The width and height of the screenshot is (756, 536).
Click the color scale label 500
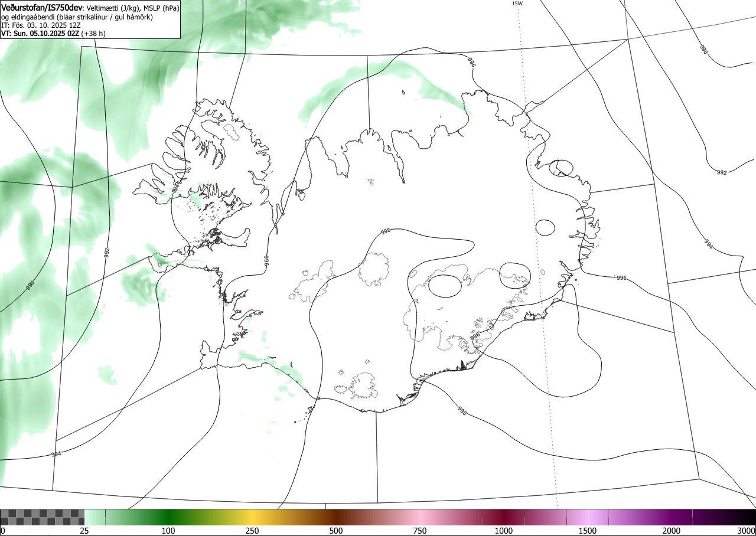[x=336, y=531]
